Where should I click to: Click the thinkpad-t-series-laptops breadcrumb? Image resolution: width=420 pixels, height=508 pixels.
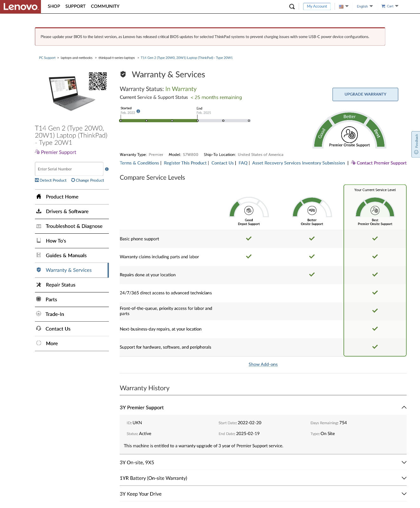117,58
